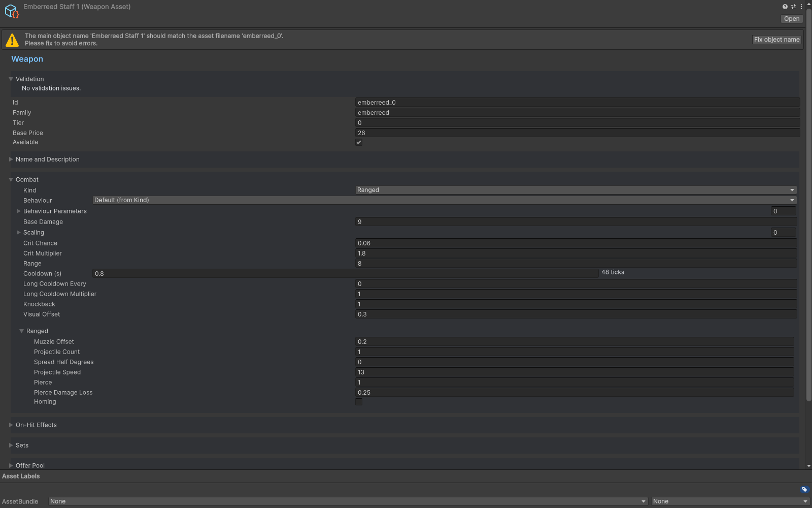Viewport: 812px width, 508px height.
Task: Edit the Family field emberreed
Action: (578, 113)
